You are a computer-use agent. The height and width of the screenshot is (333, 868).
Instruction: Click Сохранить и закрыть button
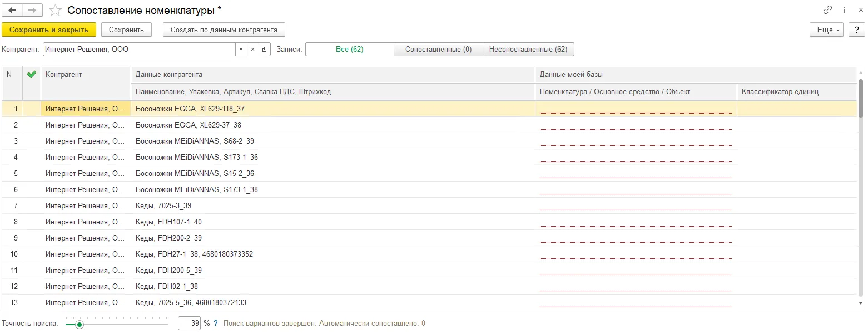point(49,30)
